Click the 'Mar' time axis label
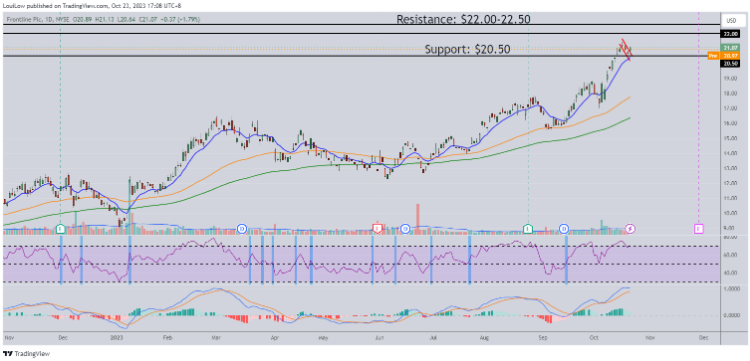The height and width of the screenshot is (361, 750). tap(216, 338)
